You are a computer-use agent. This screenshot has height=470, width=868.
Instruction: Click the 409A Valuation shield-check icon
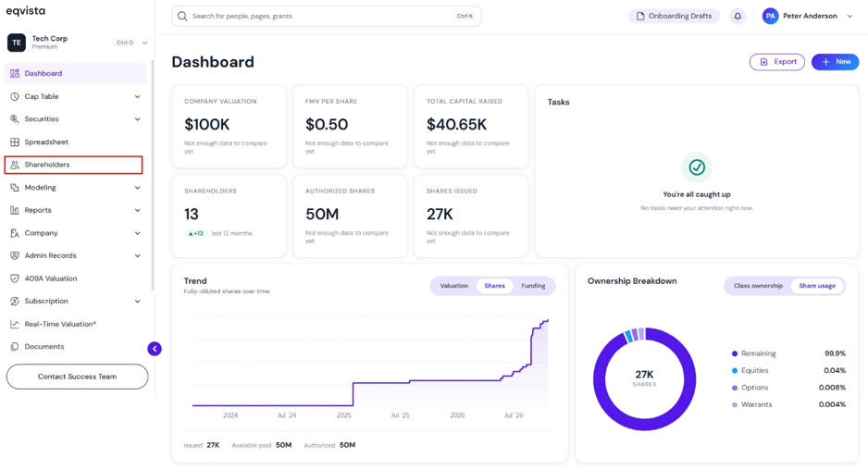[15, 278]
